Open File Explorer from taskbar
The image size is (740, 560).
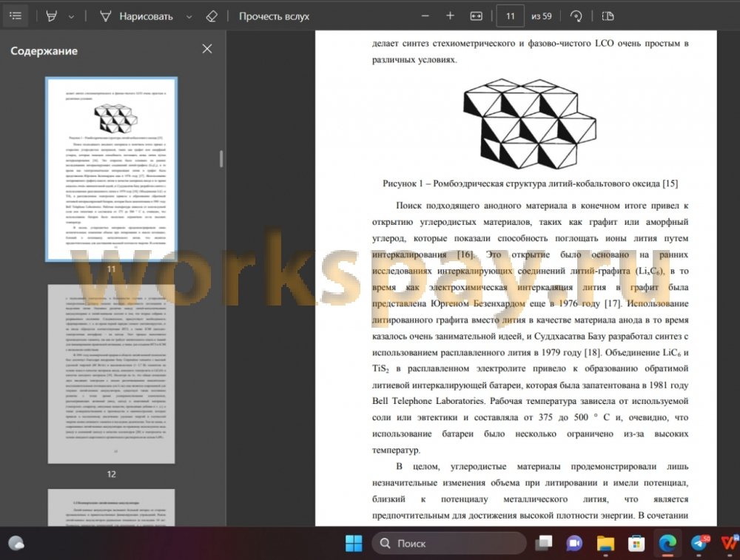(605, 544)
